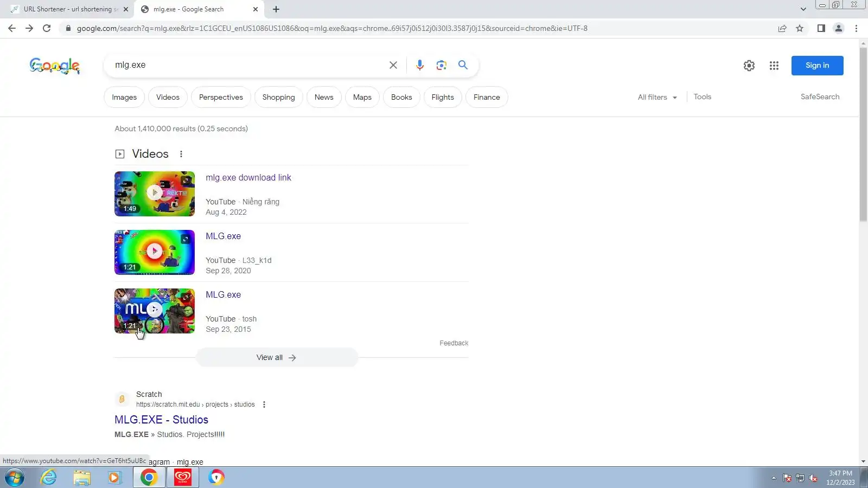Image resolution: width=868 pixels, height=488 pixels.
Task: Open the Windows Start button
Action: coord(15,478)
